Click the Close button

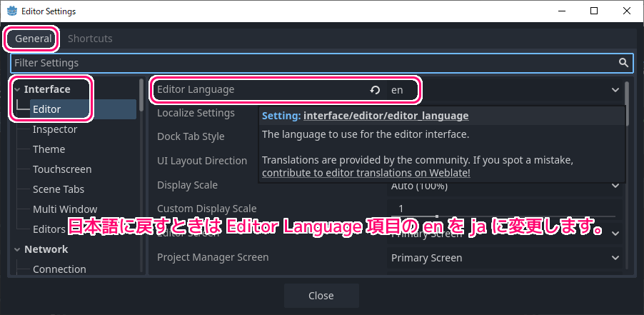click(x=321, y=296)
